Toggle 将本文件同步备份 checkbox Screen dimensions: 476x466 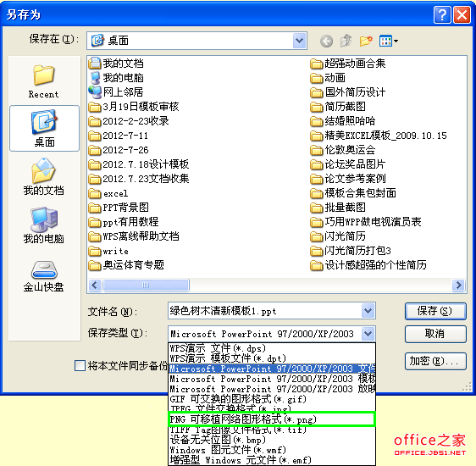[80, 365]
